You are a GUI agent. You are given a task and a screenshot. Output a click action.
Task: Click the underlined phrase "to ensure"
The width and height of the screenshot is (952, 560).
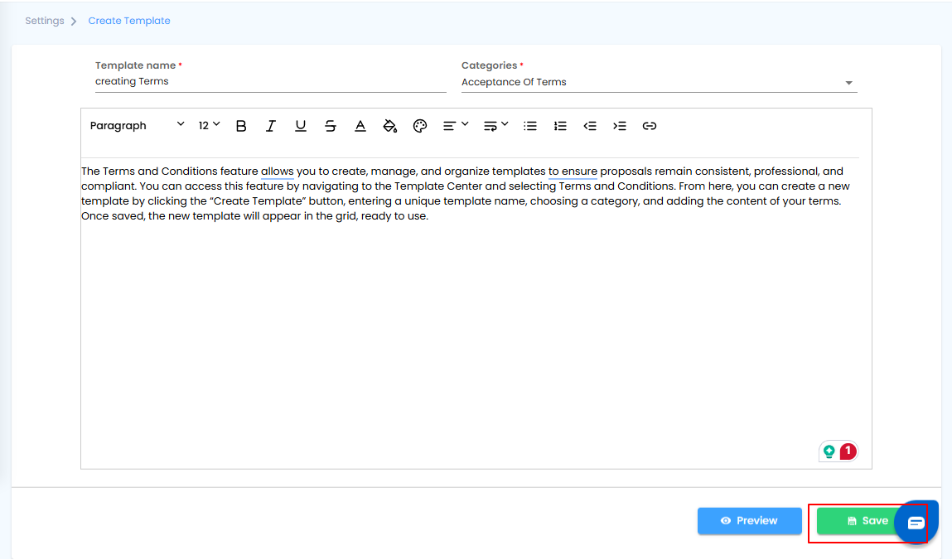573,171
